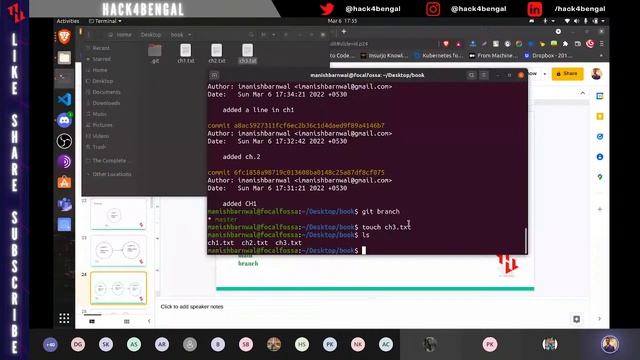640x360 pixels.
Task: Select ch3.txt file in Files window
Action: point(247,53)
